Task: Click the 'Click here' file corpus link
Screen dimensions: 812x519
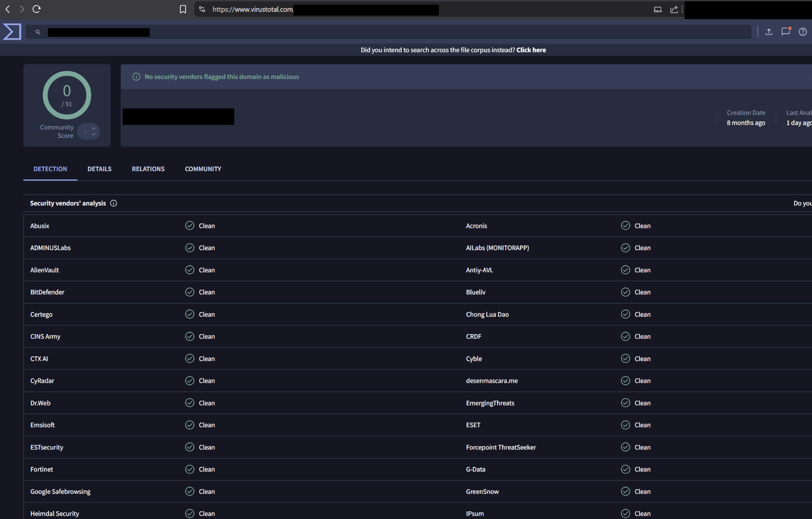Action: (531, 50)
